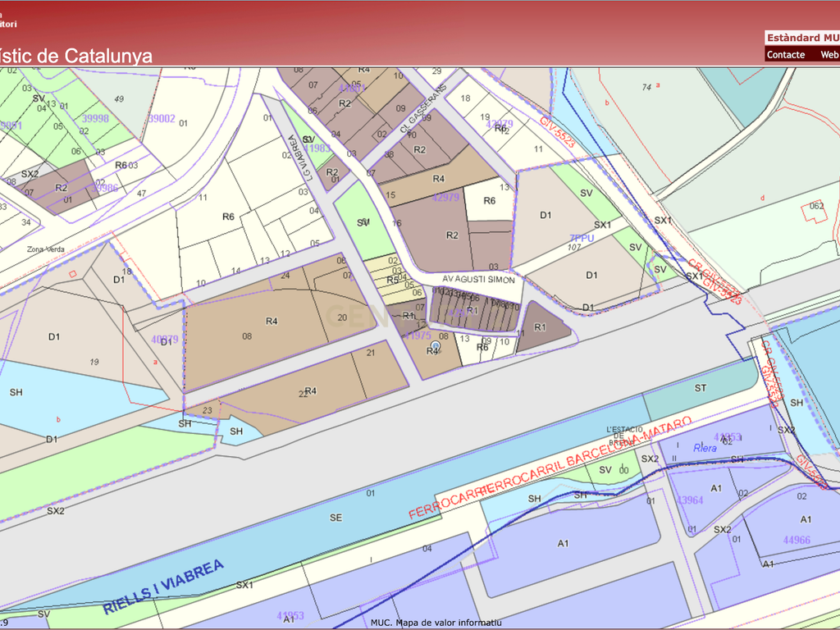840x630 pixels.
Task: Click parcel 74 in the upper right
Action: pyautogui.click(x=646, y=87)
